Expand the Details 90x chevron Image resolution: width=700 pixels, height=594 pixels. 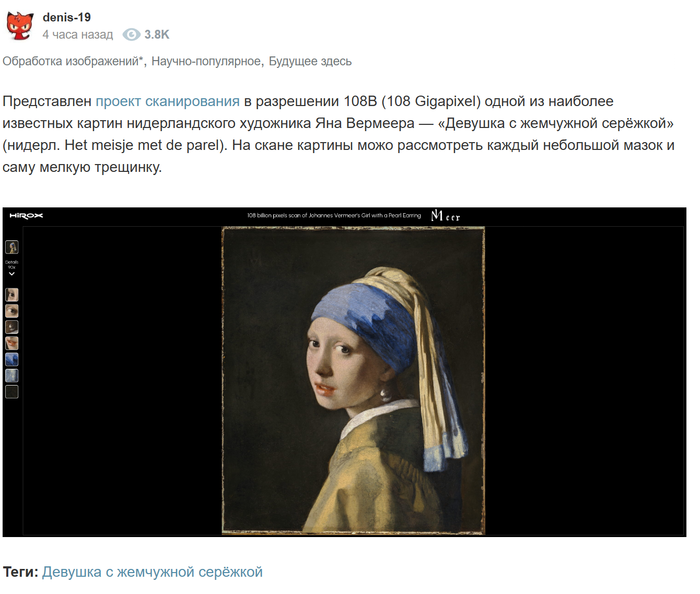[x=12, y=274]
